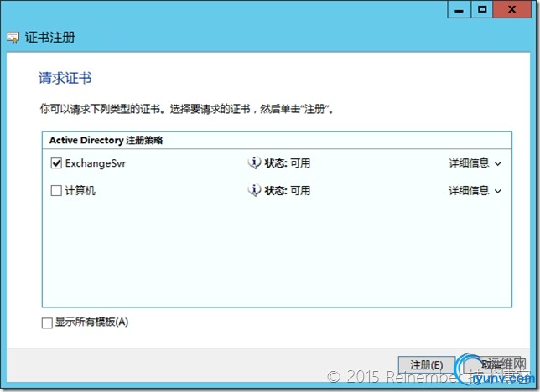Screen dimensions: 540x392
Task: Click info icon in 计算机 row
Action: click(x=254, y=190)
